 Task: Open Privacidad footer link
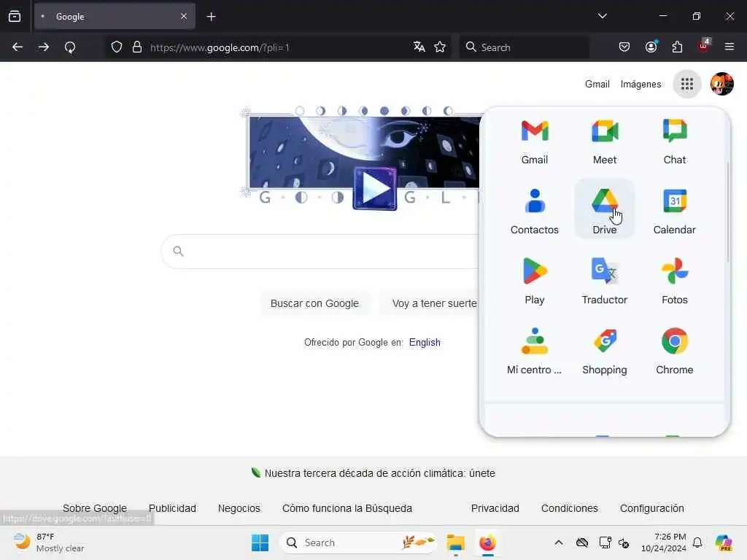click(x=495, y=508)
